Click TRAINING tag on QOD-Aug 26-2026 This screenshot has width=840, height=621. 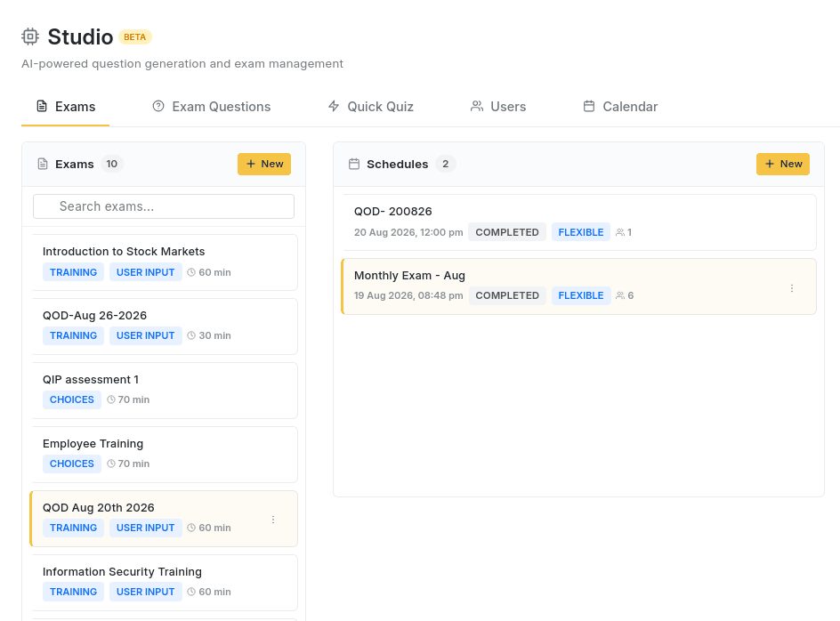click(x=73, y=335)
